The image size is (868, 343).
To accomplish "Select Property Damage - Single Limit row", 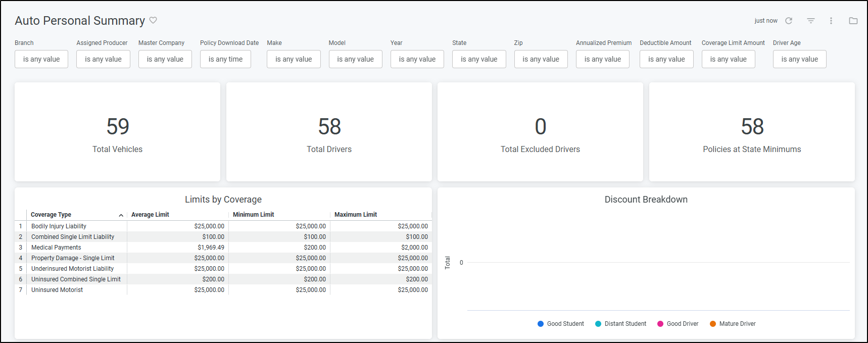I will pyautogui.click(x=223, y=258).
